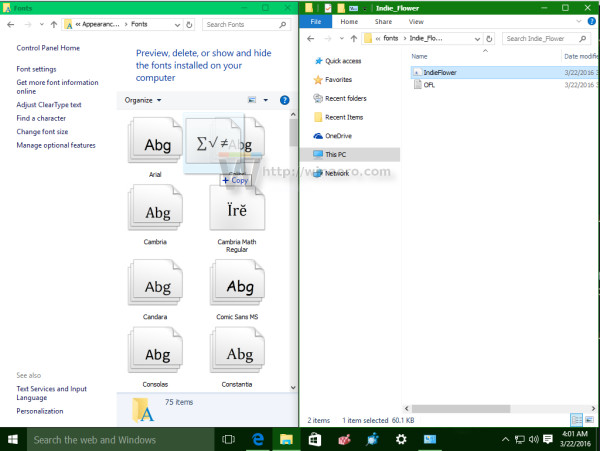Select the Arial font thumbnail
Screen dimensions: 600x451
pos(155,142)
